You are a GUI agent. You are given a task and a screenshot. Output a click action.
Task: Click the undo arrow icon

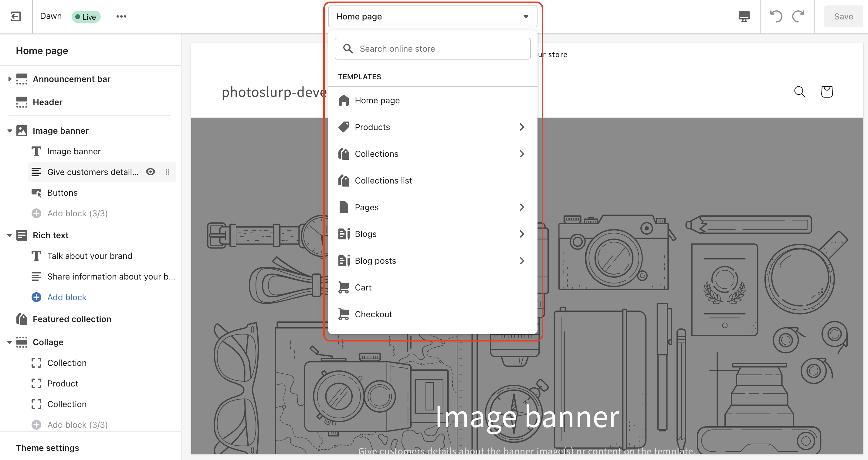click(776, 16)
